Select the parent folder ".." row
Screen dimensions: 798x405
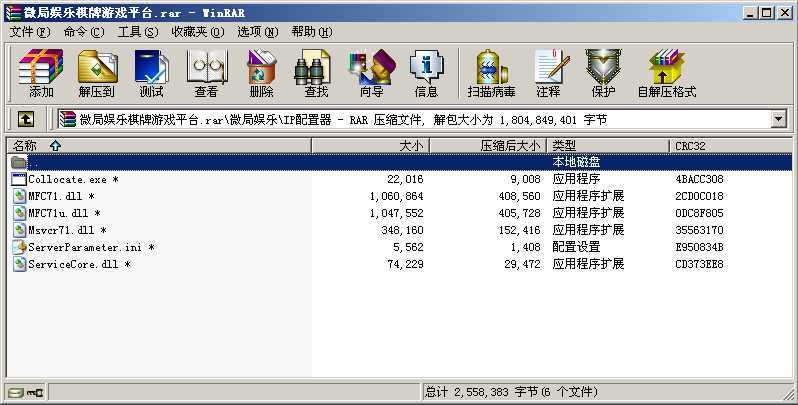pyautogui.click(x=399, y=162)
